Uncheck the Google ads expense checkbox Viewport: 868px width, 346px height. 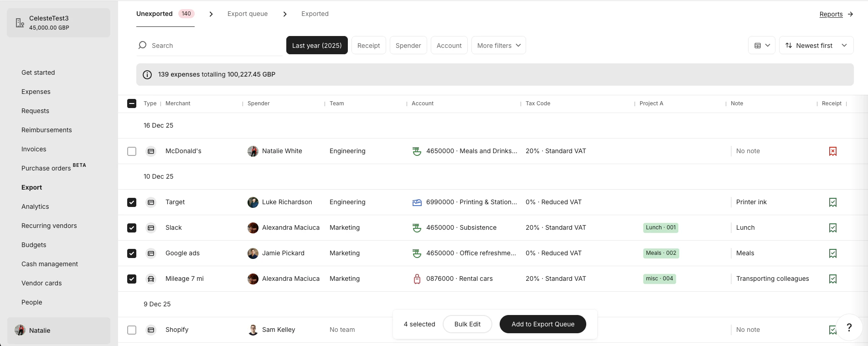pyautogui.click(x=132, y=253)
